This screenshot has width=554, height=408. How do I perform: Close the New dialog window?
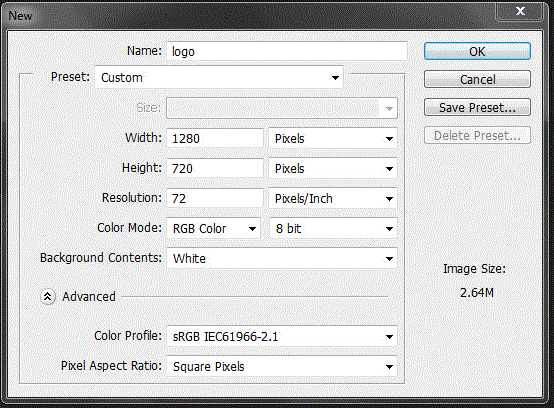(x=519, y=11)
